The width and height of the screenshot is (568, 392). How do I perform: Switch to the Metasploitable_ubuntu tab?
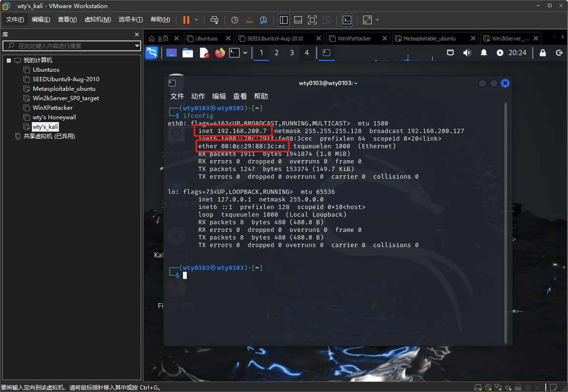pos(429,38)
